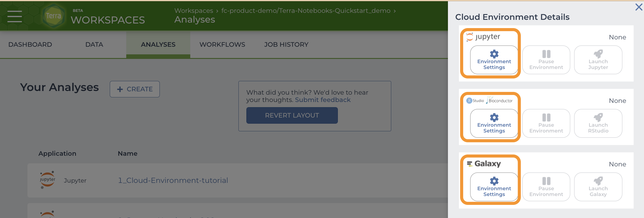Close the Cloud Environment Details panel
Screen dimensions: 644x218
point(639,7)
